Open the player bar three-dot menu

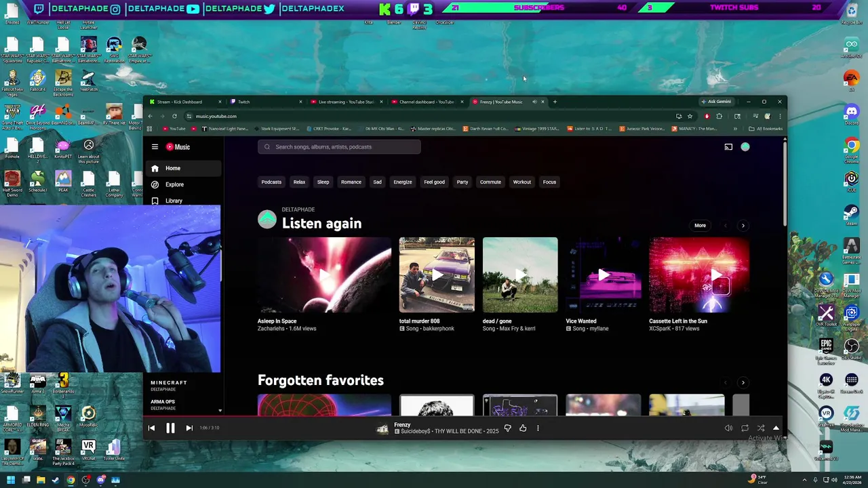point(538,428)
